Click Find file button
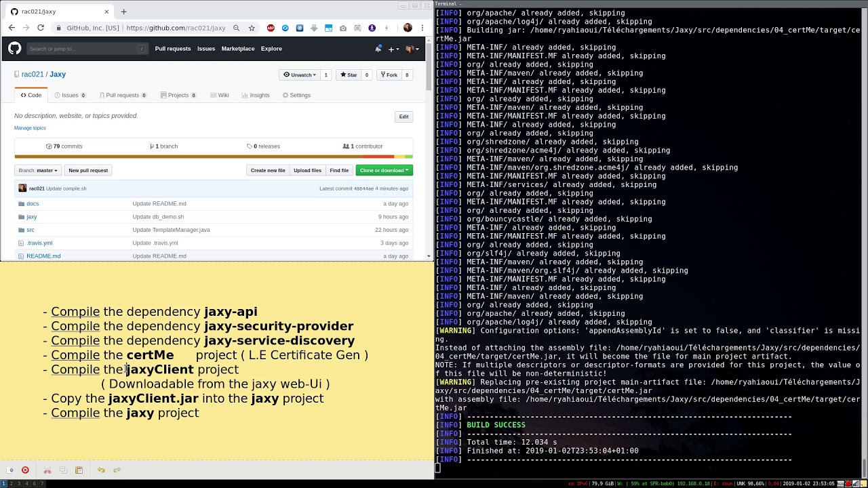The height and width of the screenshot is (488, 868). point(339,170)
